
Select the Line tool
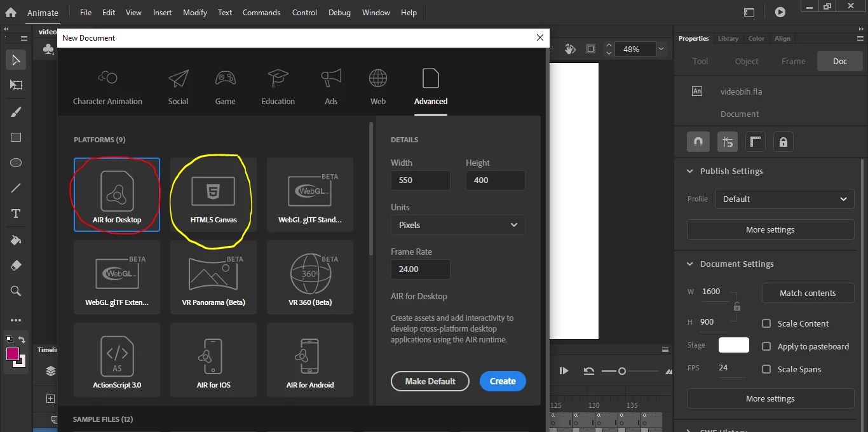pos(16,188)
